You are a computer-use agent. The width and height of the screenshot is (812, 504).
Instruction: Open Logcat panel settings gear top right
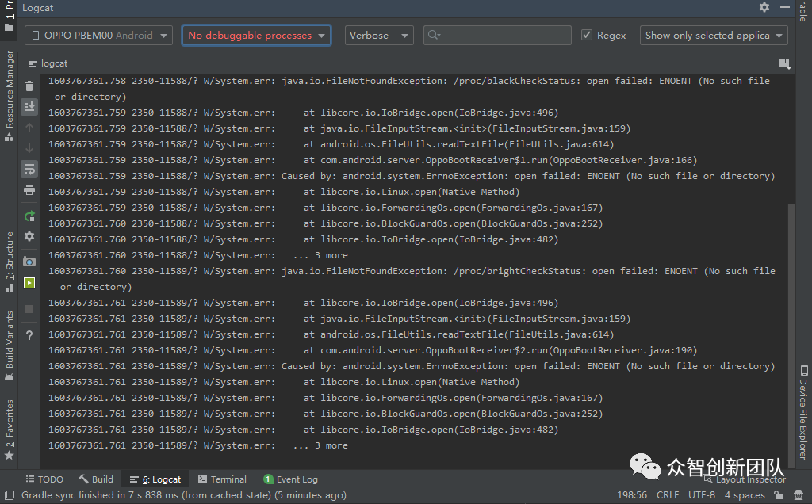(764, 7)
